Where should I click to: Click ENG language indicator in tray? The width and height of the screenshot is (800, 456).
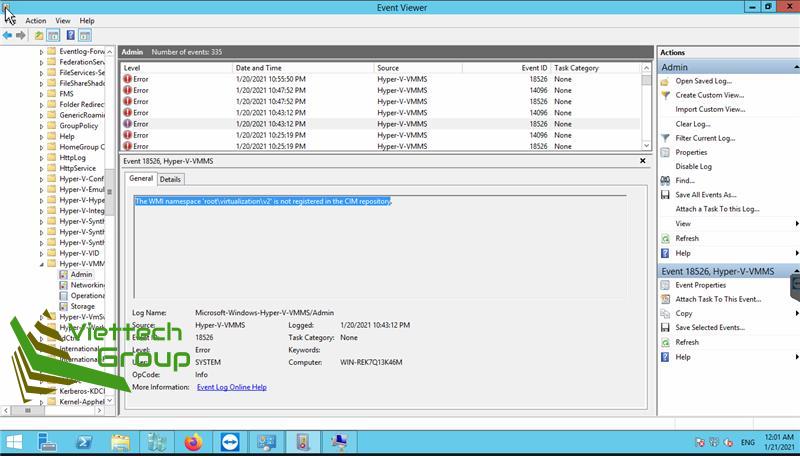click(747, 443)
